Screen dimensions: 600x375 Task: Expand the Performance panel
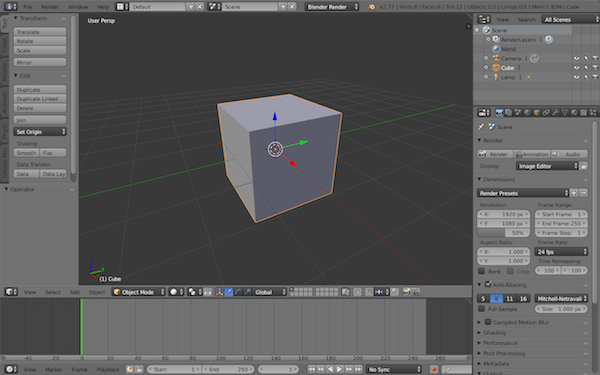(x=500, y=343)
